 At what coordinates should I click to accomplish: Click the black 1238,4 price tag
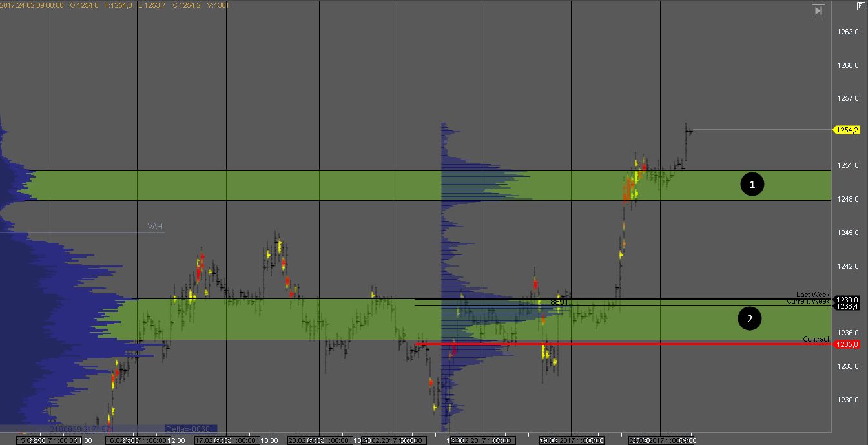pyautogui.click(x=847, y=306)
